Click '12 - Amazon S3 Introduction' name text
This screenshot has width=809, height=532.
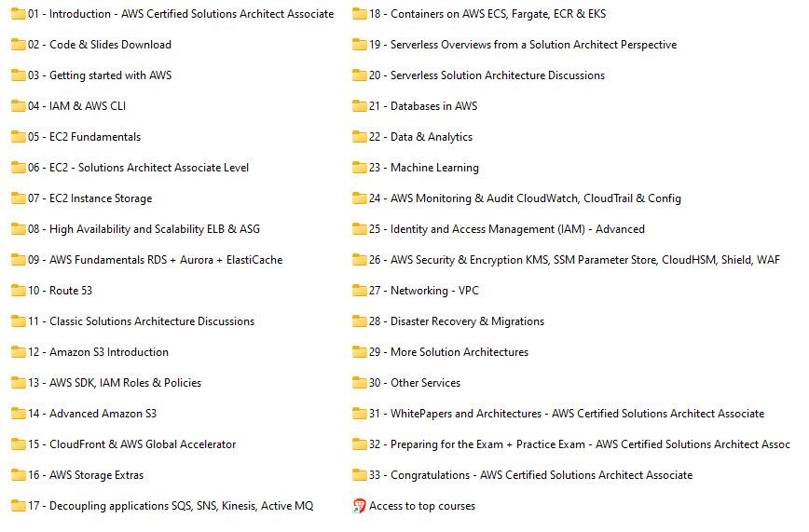click(98, 352)
